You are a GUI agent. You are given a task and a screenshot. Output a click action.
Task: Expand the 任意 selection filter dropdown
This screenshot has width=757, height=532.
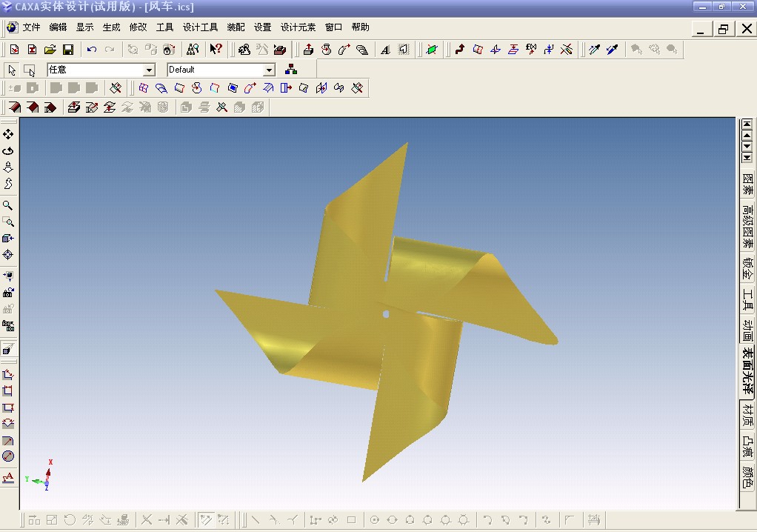coord(149,70)
